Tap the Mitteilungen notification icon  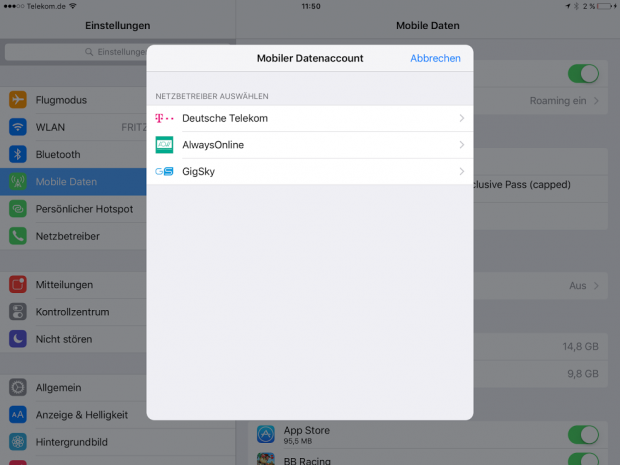coord(18,285)
